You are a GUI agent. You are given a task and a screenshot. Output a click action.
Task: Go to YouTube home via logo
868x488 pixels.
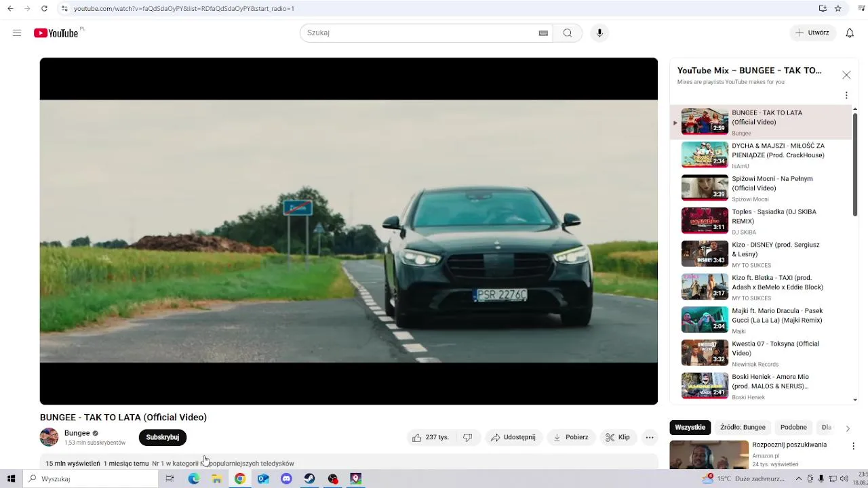point(56,33)
